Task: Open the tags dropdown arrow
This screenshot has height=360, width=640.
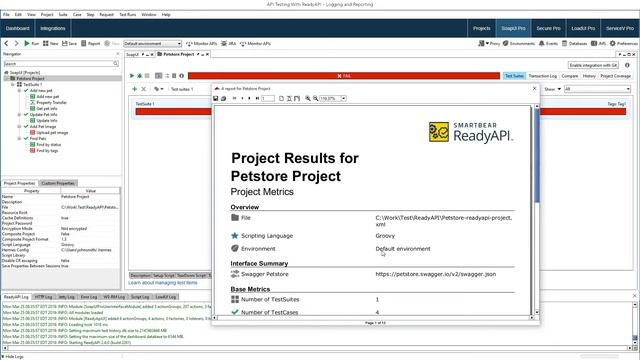Action: [162, 89]
